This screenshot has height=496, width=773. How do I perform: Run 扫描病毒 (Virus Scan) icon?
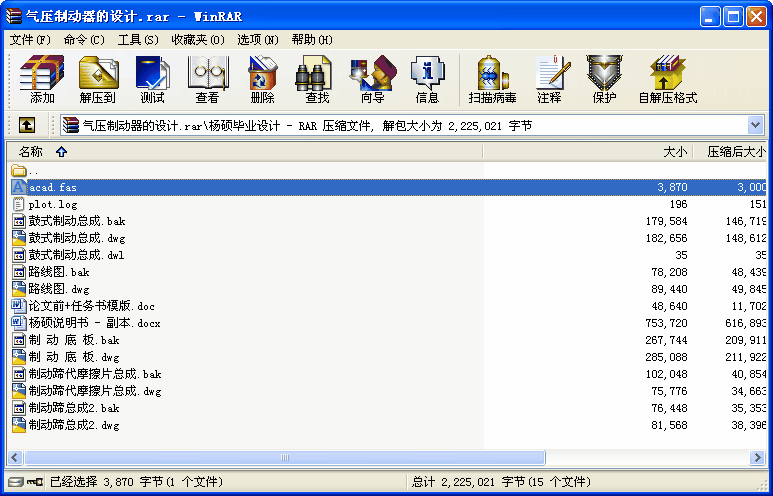[492, 80]
